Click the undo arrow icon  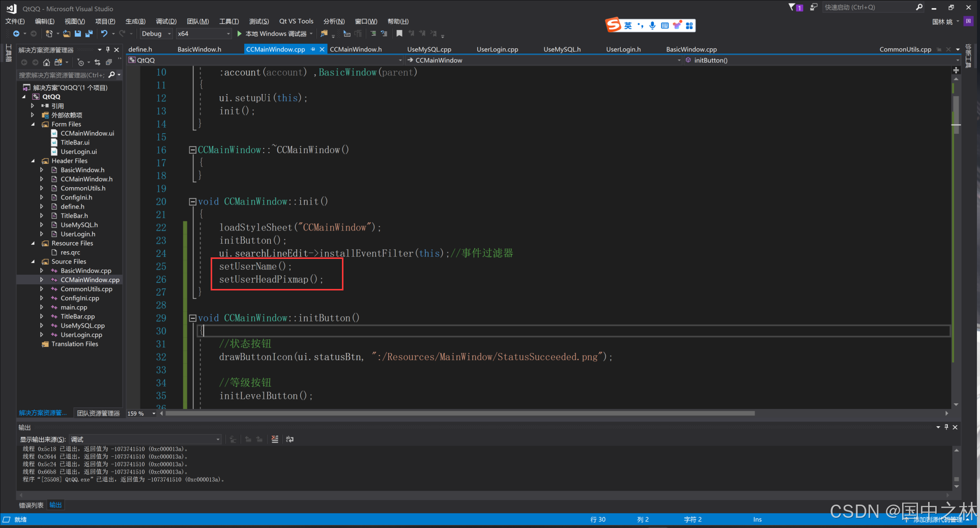click(104, 34)
